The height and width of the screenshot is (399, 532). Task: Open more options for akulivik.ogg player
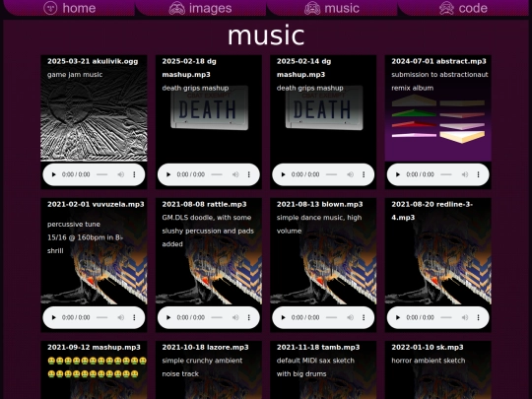point(134,174)
